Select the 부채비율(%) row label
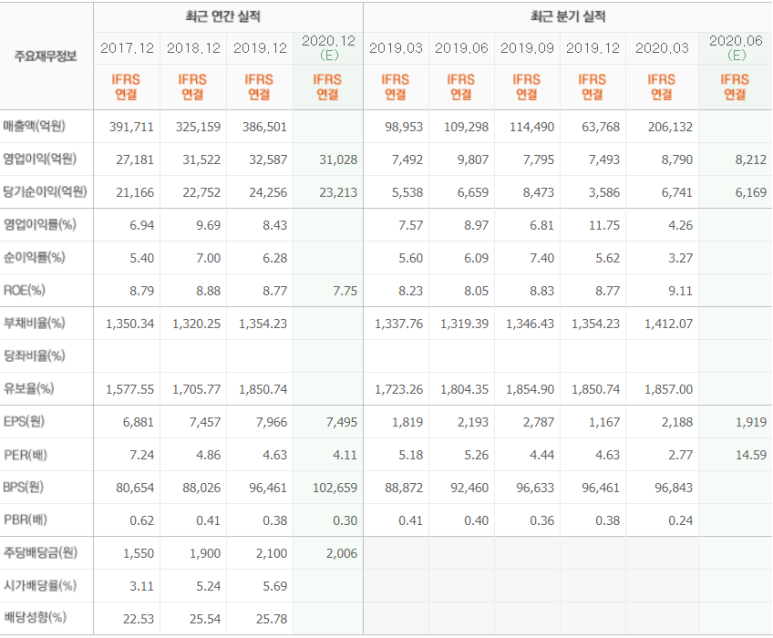This screenshot has width=773, height=638. click(34, 323)
